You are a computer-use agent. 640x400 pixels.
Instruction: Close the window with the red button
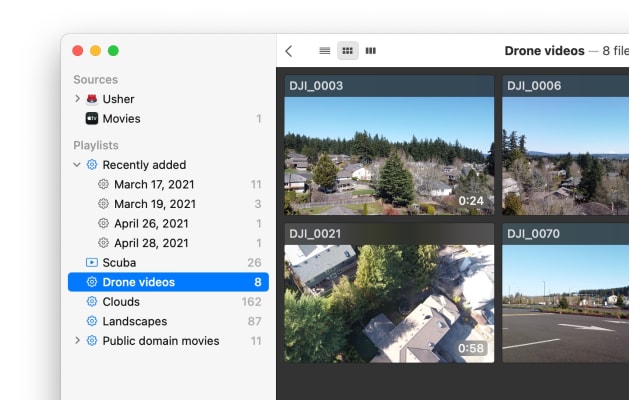[78, 51]
